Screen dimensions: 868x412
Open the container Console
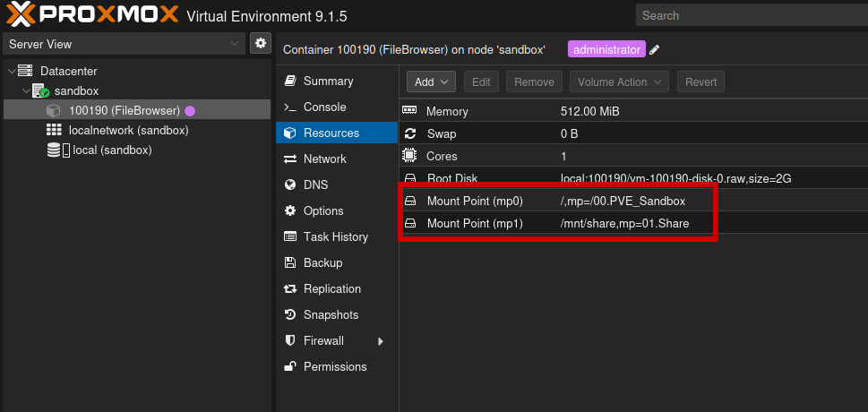(x=324, y=107)
